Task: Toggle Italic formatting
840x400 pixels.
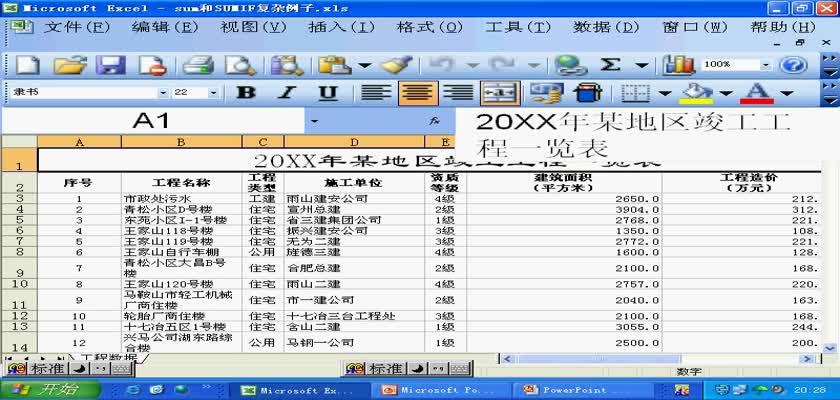Action: (287, 93)
